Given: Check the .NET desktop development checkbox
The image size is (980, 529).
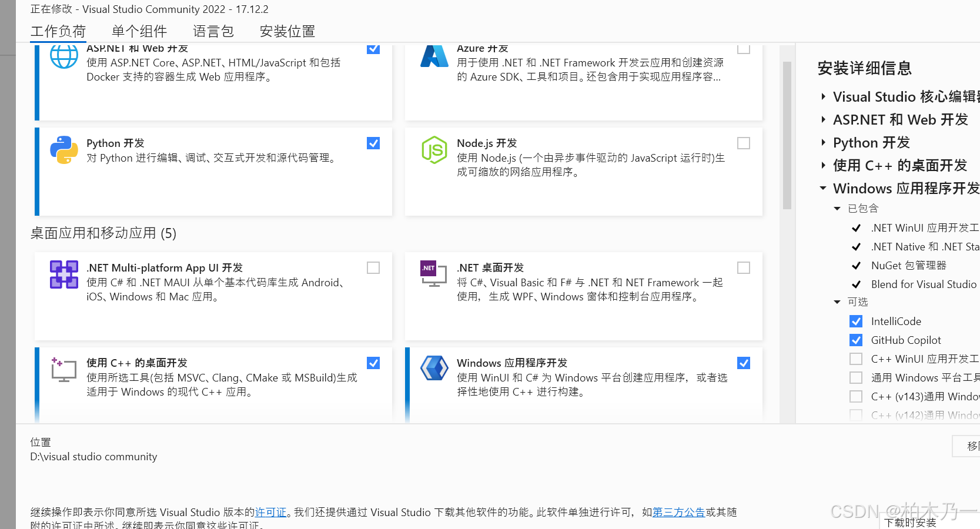Looking at the screenshot, I should coord(744,268).
